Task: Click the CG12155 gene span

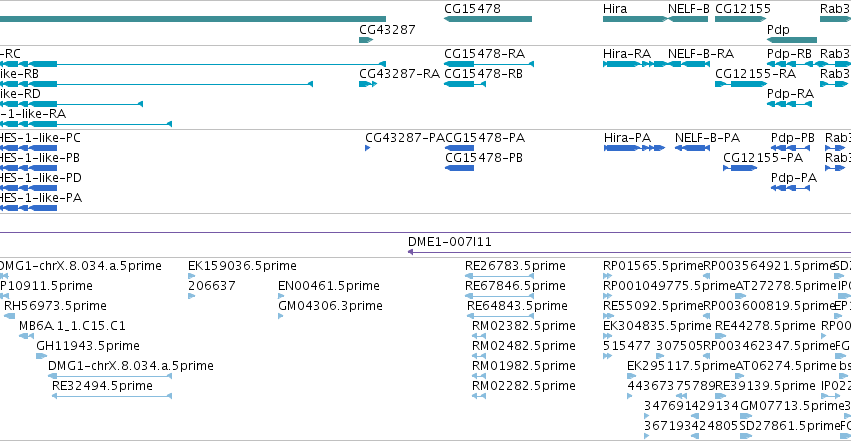Action: 740,19
